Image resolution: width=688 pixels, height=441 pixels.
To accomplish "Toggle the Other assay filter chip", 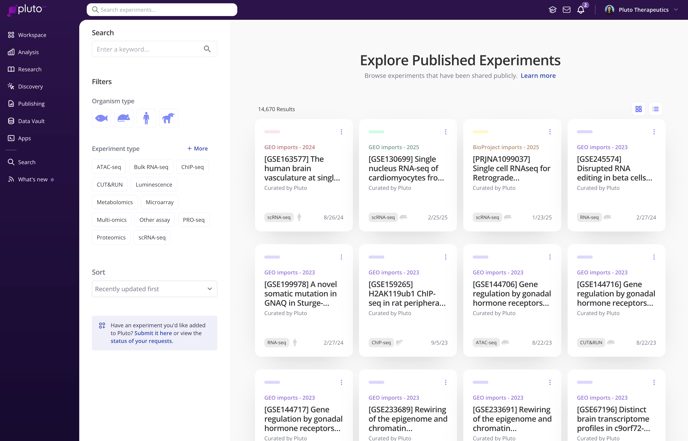I will pos(154,219).
